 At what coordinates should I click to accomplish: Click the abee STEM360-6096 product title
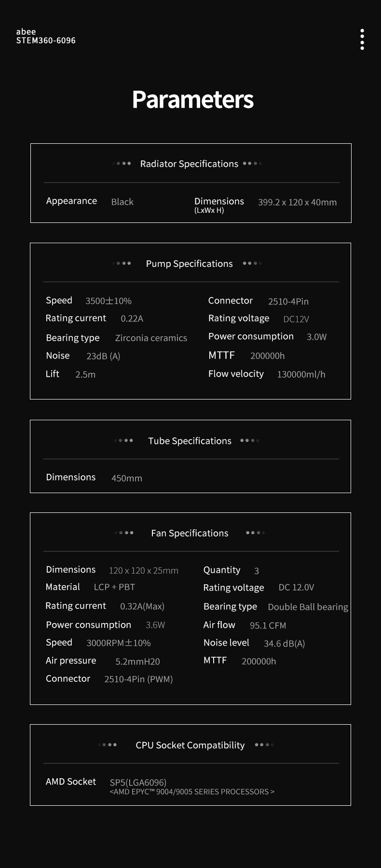pyautogui.click(x=46, y=36)
